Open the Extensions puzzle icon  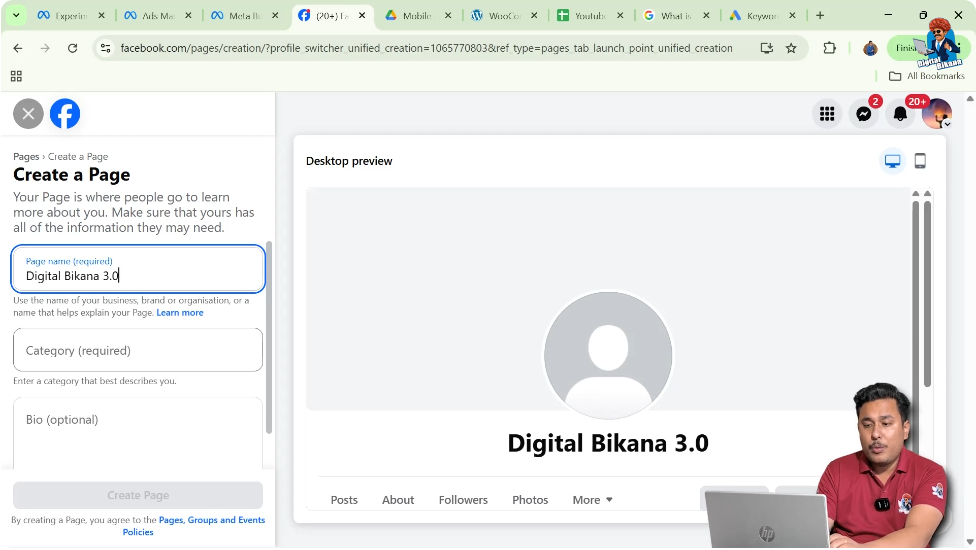point(829,48)
